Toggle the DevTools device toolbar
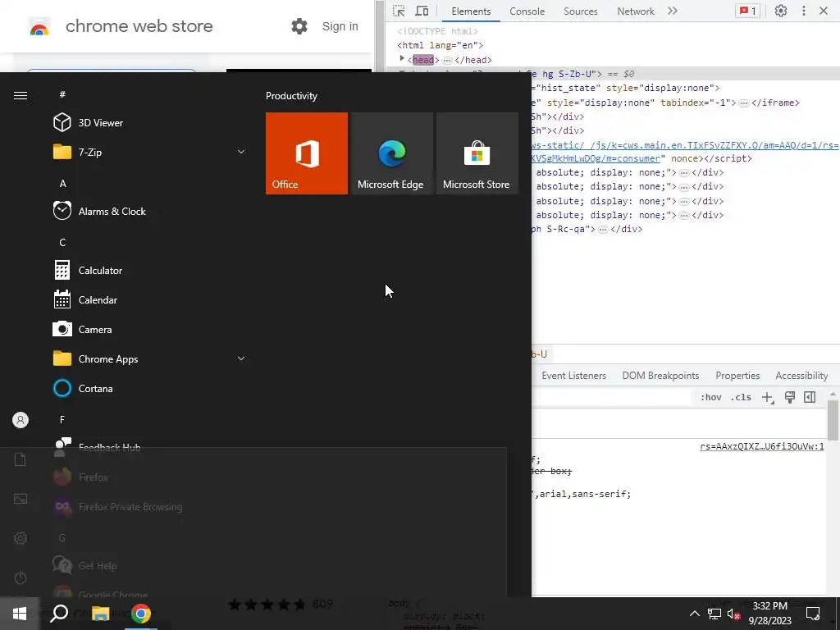Viewport: 840px width, 630px height. click(x=422, y=11)
